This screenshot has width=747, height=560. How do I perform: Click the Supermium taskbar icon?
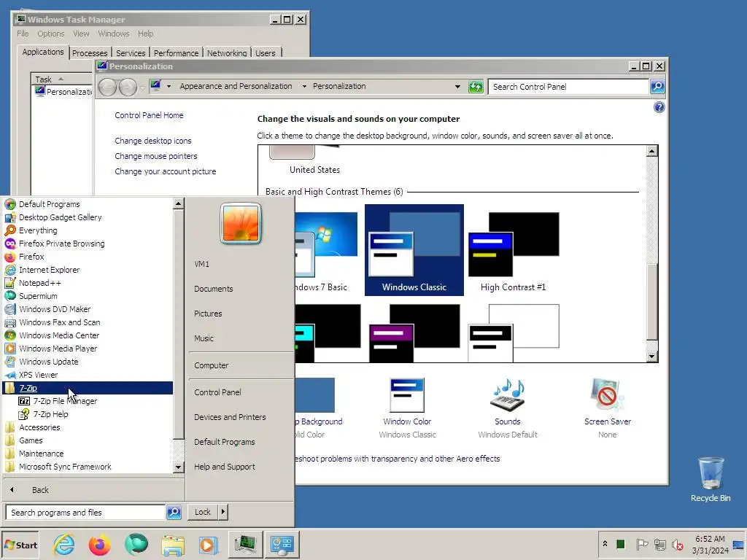pos(136,544)
